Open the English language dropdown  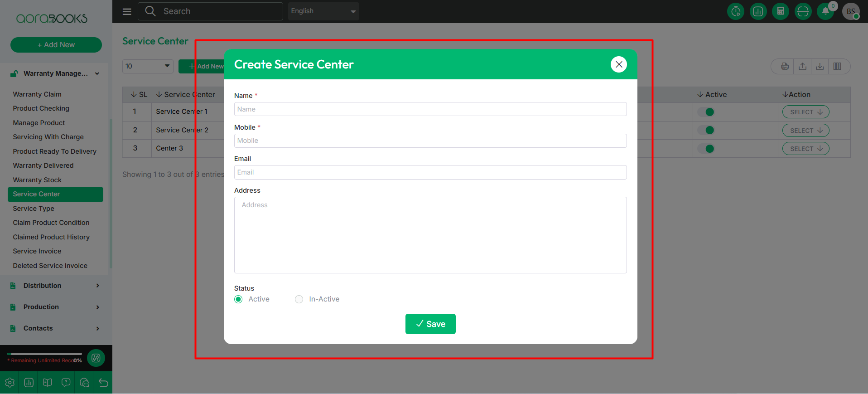[323, 11]
